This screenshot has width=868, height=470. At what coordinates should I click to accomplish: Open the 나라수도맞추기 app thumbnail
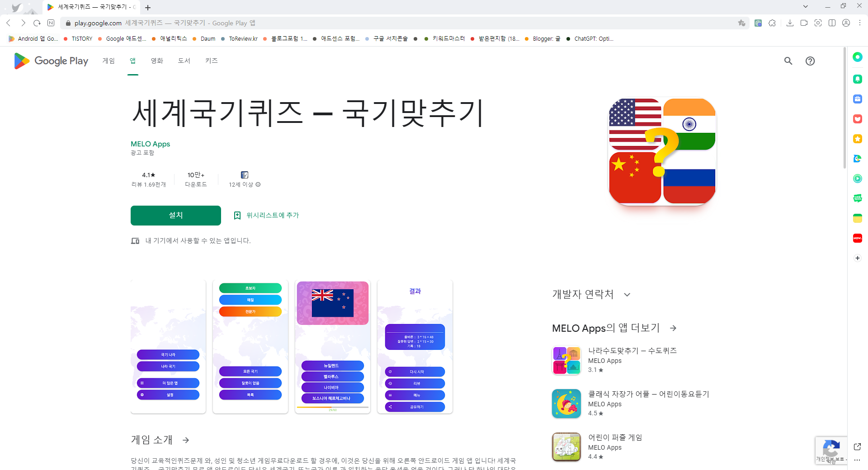[566, 360]
